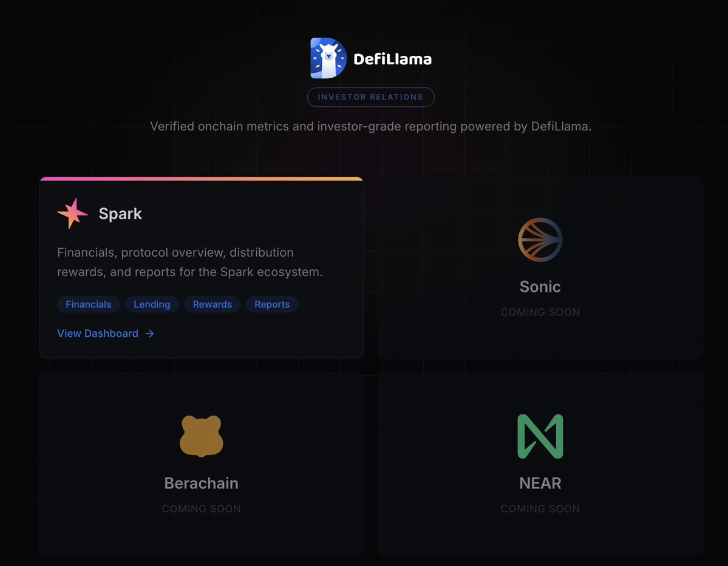This screenshot has height=566, width=728.
Task: Click the Berachain card title
Action: click(x=202, y=483)
